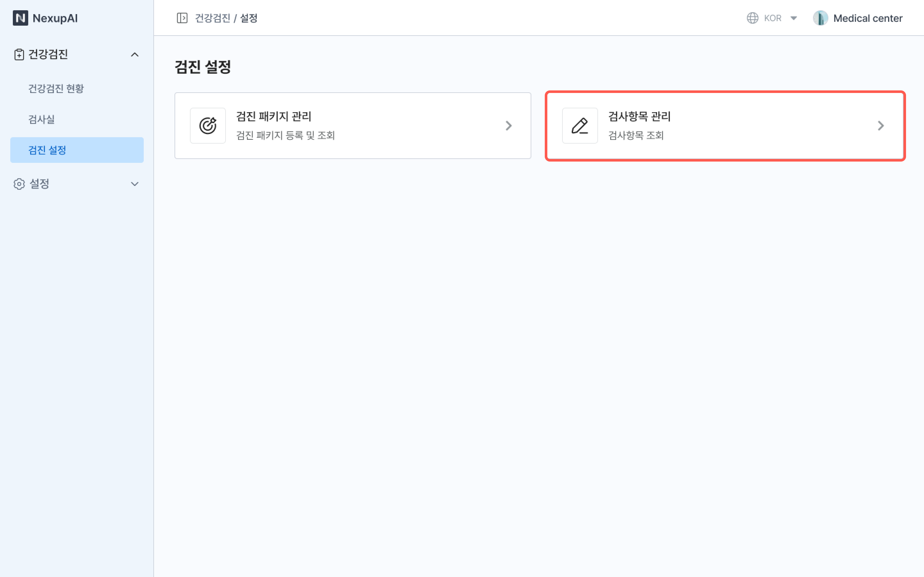Screen dimensions: 924x577
Task: Select 검사실 in the sidebar
Action: pos(42,120)
